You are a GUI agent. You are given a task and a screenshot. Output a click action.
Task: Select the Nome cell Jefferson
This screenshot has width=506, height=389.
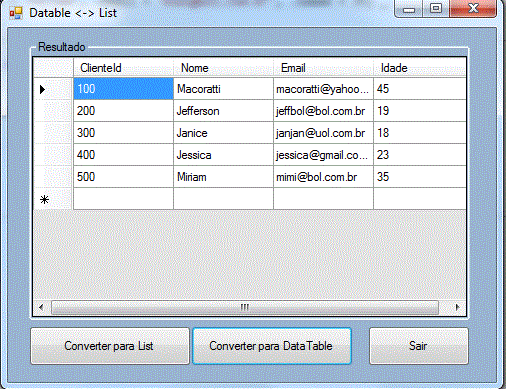pos(223,111)
